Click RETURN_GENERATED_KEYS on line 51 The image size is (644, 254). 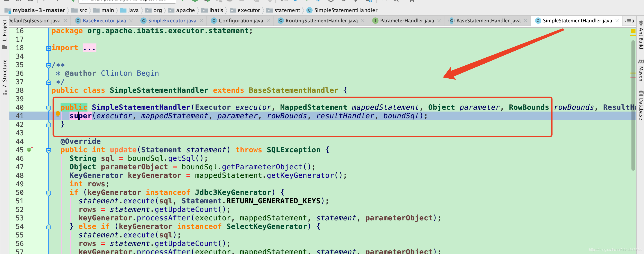[273, 201]
